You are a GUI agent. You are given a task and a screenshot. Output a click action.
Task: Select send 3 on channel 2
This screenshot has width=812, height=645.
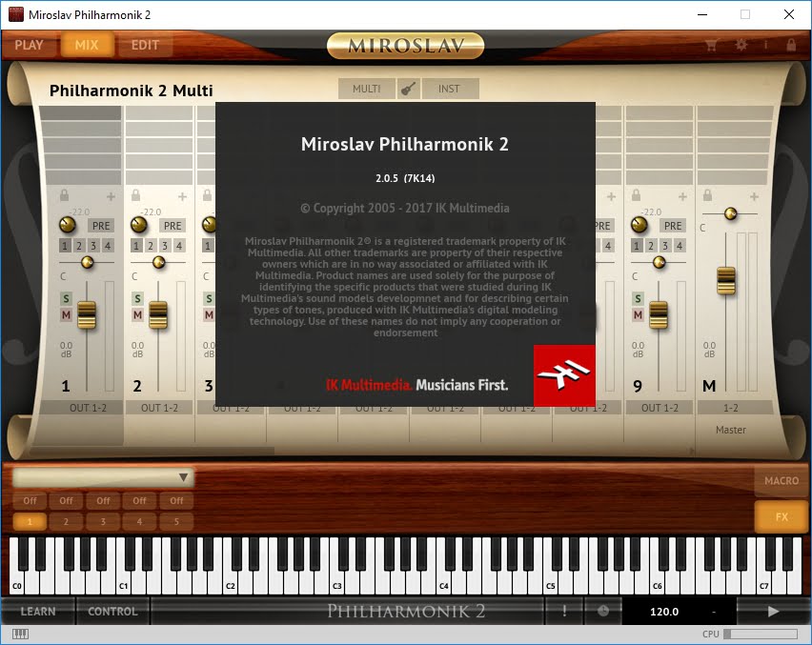tap(165, 246)
